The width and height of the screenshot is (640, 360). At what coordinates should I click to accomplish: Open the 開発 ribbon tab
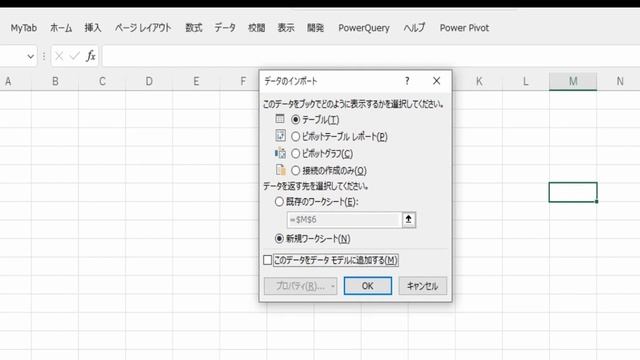(316, 28)
